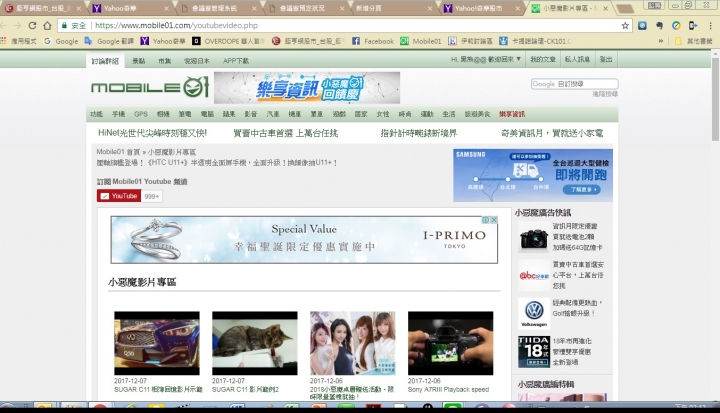Screen dimensions: 720x413
Task: Close the 小惡魔影片專區 tab
Action: pos(605,8)
